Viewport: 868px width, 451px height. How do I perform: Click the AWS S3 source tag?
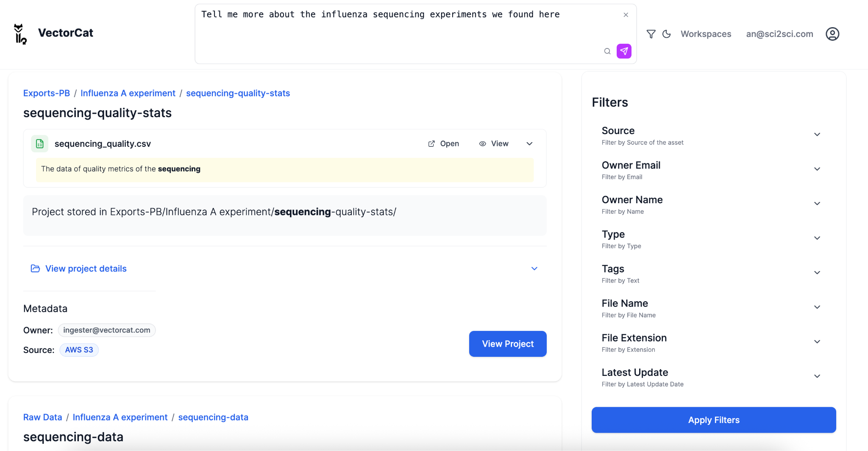point(79,350)
